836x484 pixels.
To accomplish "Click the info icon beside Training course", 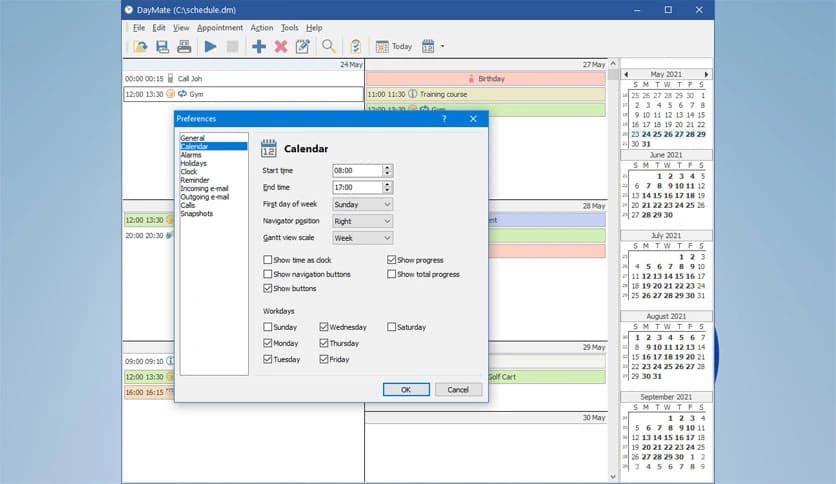I will point(413,94).
